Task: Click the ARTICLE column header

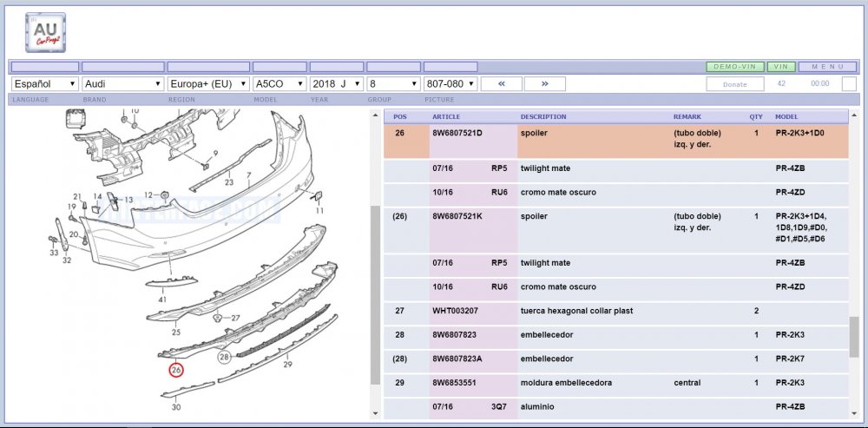Action: click(x=446, y=117)
